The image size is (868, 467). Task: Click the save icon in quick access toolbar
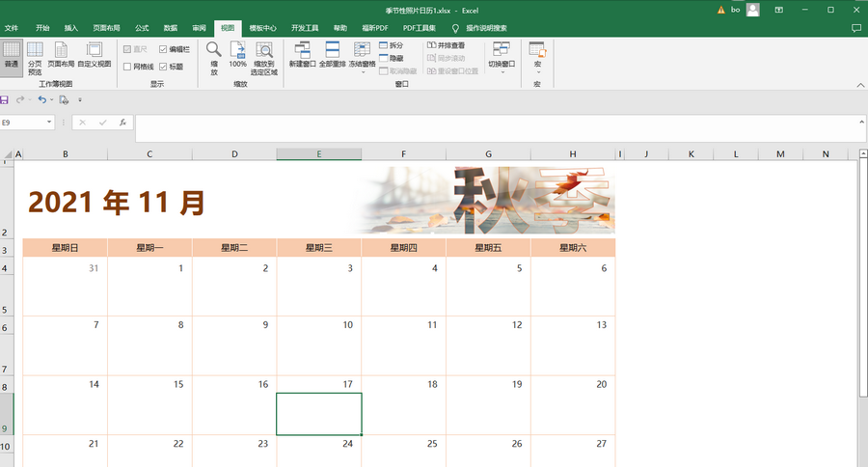[5, 99]
